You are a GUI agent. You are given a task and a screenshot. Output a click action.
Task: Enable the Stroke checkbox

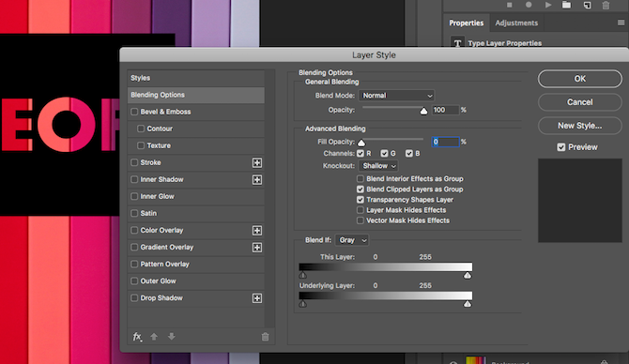point(134,162)
